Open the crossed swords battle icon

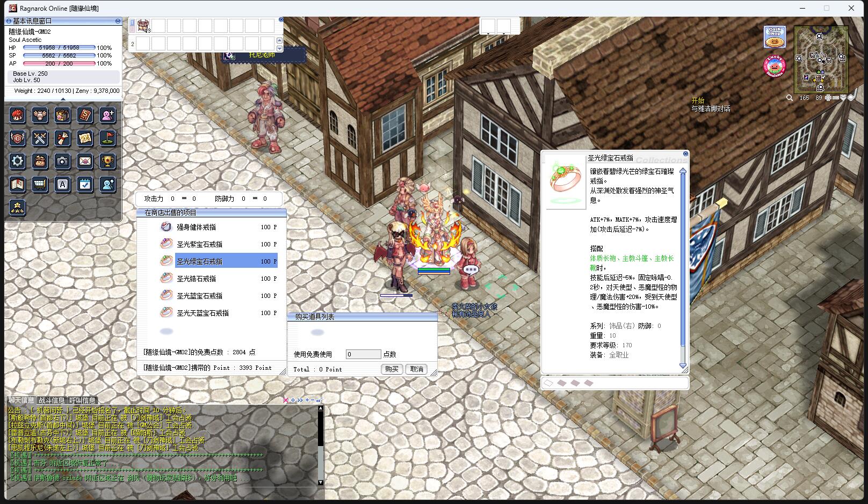40,138
